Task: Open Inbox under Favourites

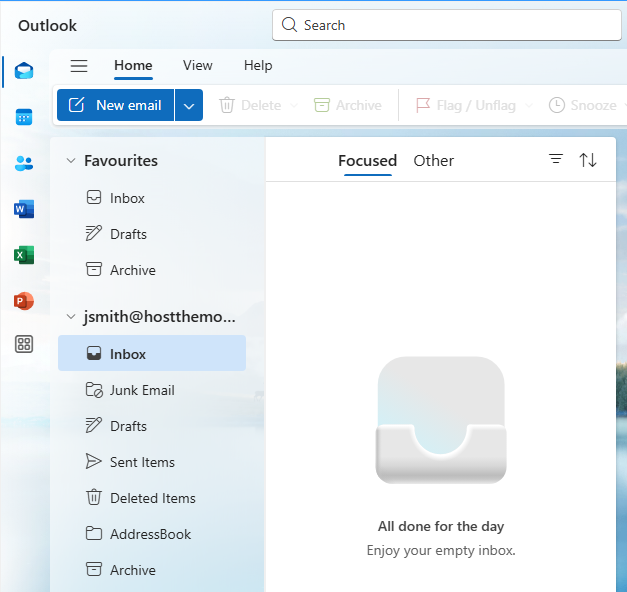Action: (x=152, y=198)
